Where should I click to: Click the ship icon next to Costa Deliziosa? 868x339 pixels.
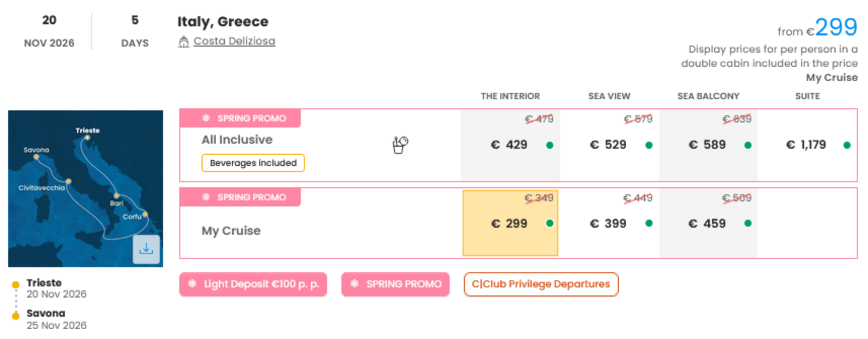tap(184, 42)
